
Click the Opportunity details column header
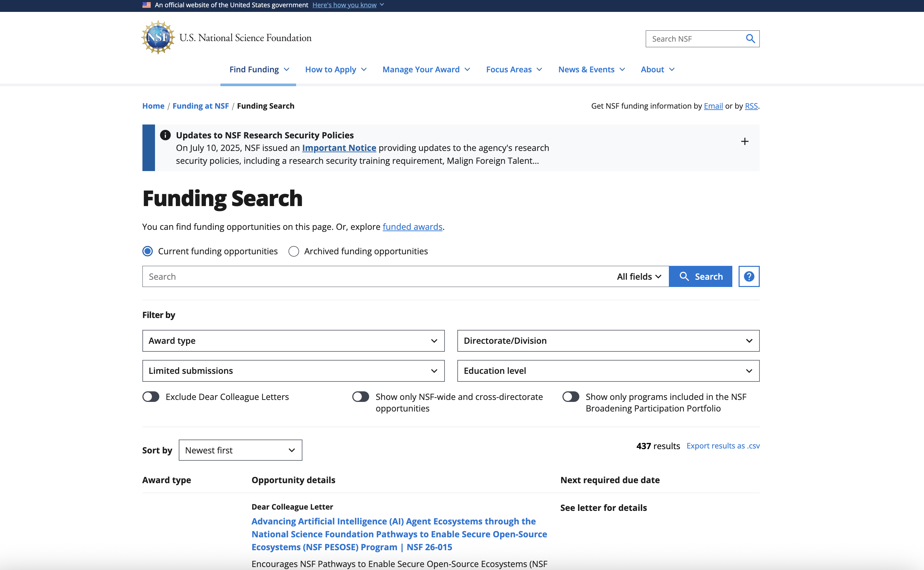293,480
